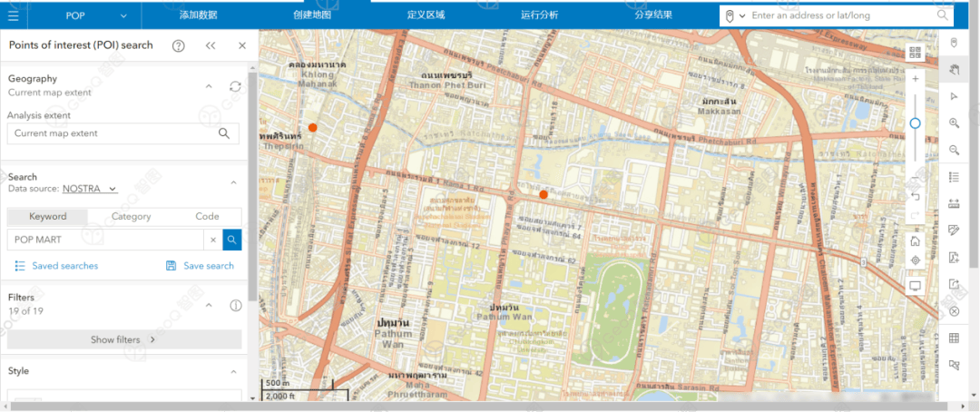Click the left panel vertical scrollbar
This screenshot has width=980, height=412.
252,188
